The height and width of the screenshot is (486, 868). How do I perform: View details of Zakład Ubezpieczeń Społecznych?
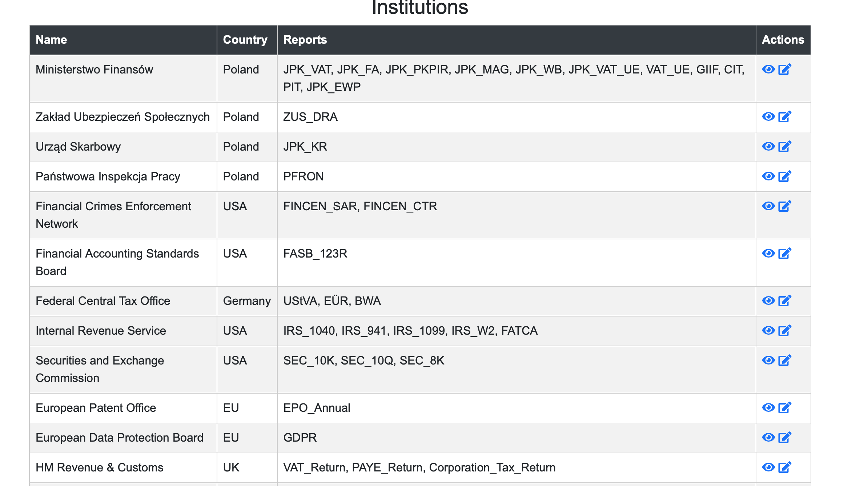(768, 116)
